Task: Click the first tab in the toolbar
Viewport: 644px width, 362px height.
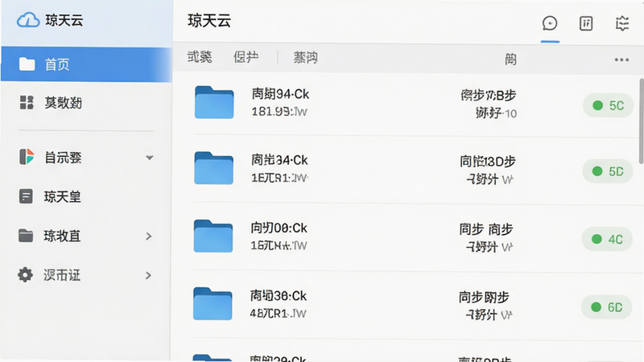Action: click(x=200, y=56)
